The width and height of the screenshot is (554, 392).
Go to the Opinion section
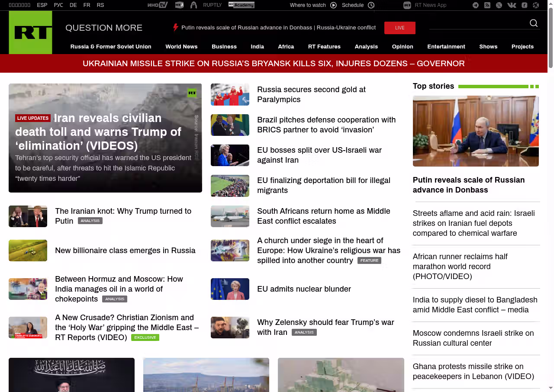click(x=403, y=47)
